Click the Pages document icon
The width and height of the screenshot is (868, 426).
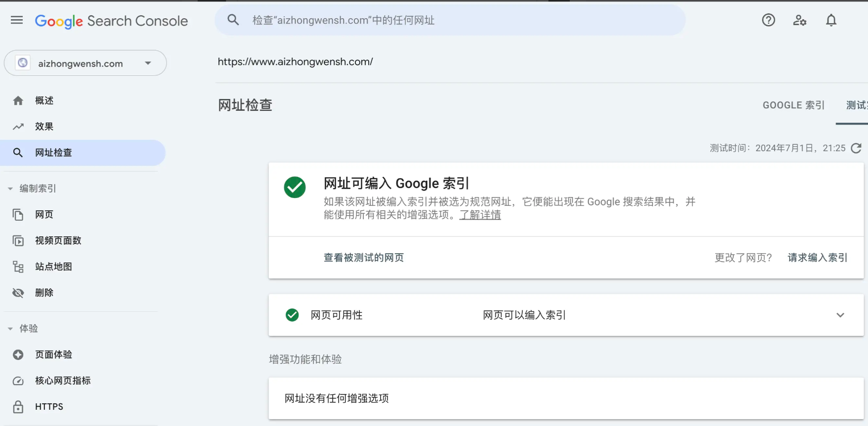[18, 215]
